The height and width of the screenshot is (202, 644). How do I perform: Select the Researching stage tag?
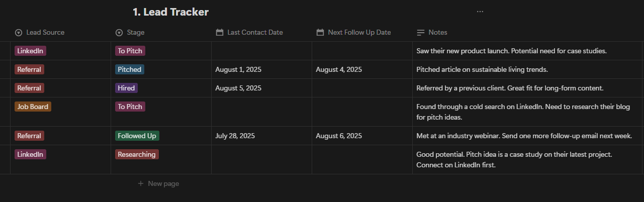coord(137,154)
